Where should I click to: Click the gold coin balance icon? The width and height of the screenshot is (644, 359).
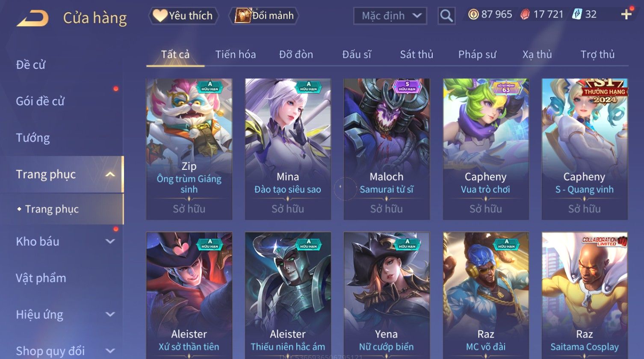pyautogui.click(x=473, y=15)
